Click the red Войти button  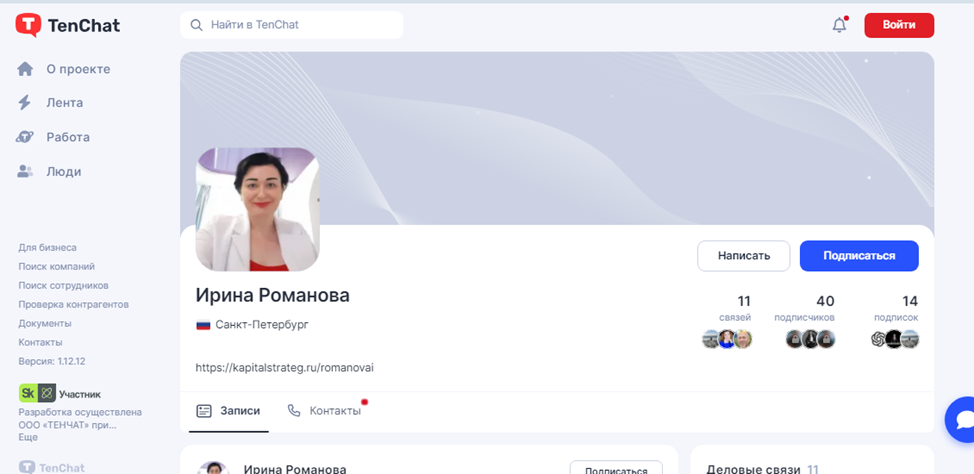(899, 25)
